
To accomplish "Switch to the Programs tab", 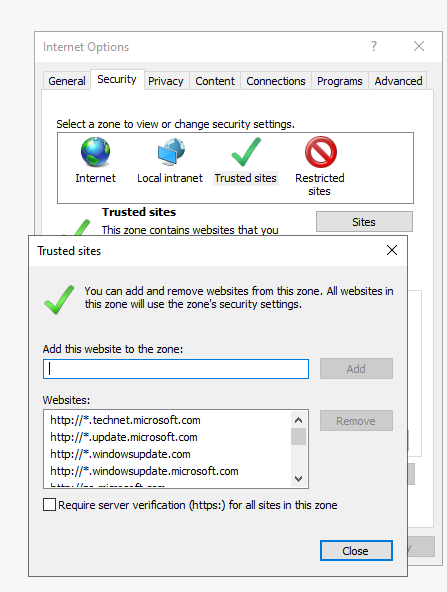I will click(x=339, y=81).
